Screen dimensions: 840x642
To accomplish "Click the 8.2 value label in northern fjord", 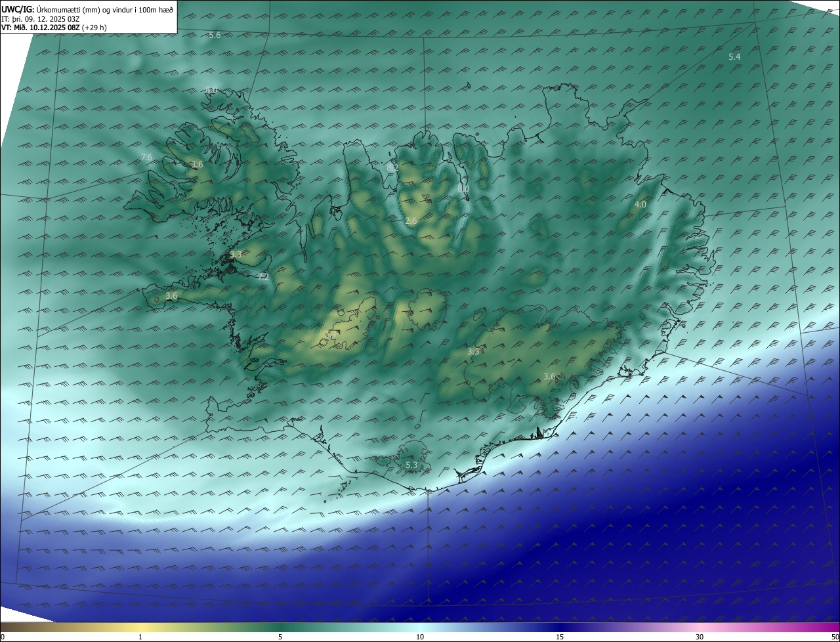I will point(392,168).
